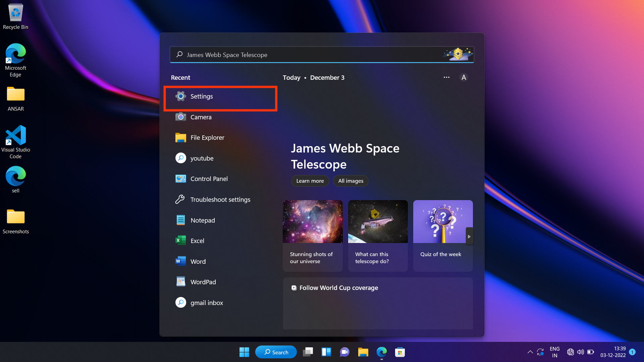The image size is (644, 362).
Task: Open Microsoft Store on the taskbar
Action: point(400,352)
